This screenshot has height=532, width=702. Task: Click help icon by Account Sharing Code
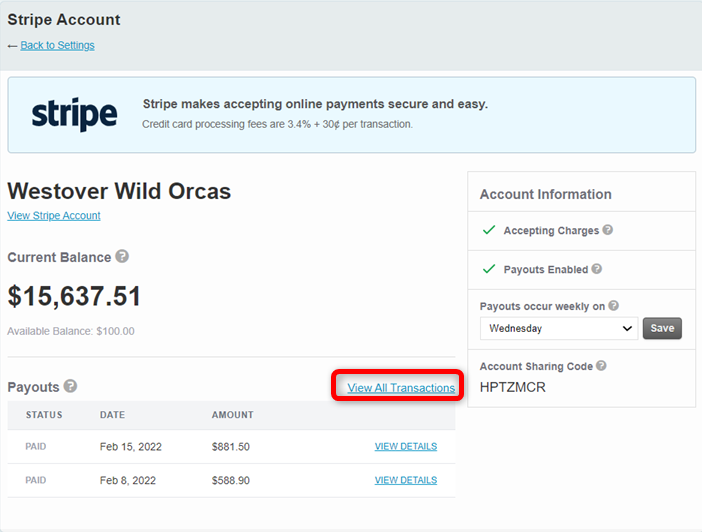click(x=601, y=365)
